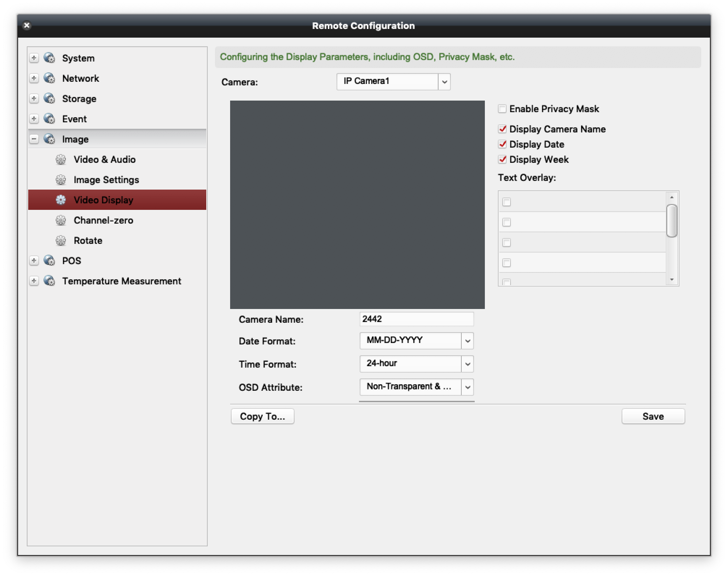Screen dimensions: 728x576
Task: Toggle the Display Week checkbox
Action: click(502, 160)
